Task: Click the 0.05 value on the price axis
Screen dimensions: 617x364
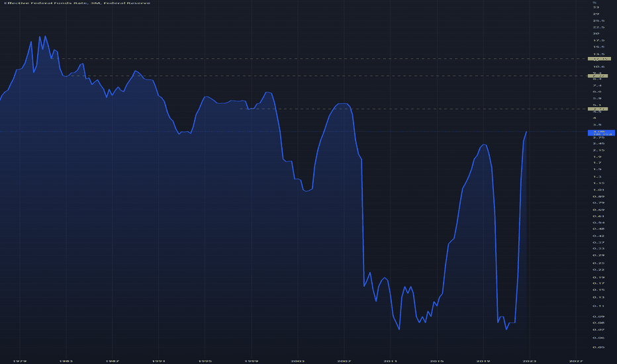Action: (x=598, y=347)
